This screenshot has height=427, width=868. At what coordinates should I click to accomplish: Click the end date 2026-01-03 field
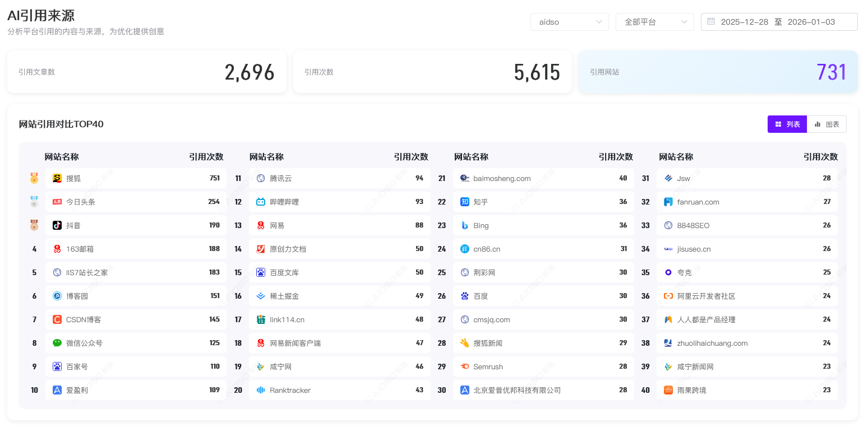point(811,22)
